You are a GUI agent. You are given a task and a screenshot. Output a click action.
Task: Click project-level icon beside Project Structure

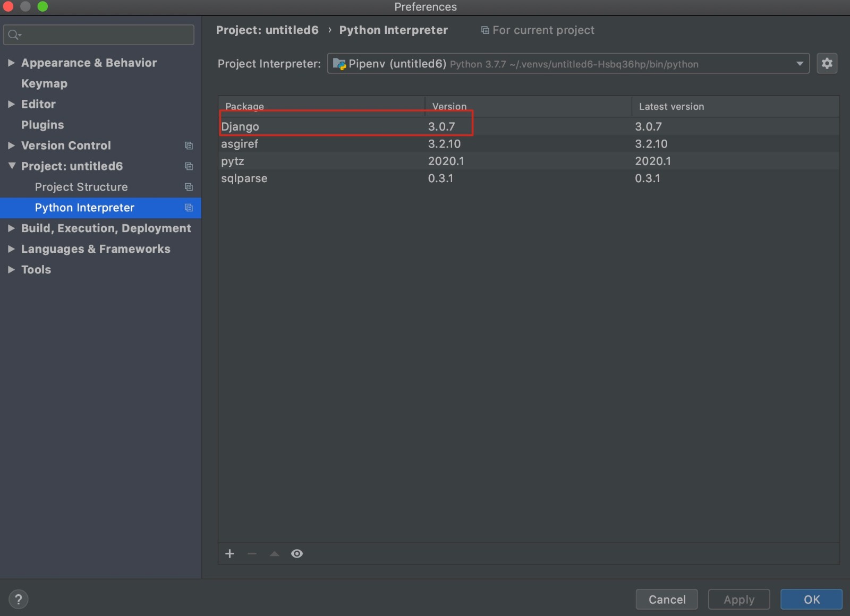189,187
